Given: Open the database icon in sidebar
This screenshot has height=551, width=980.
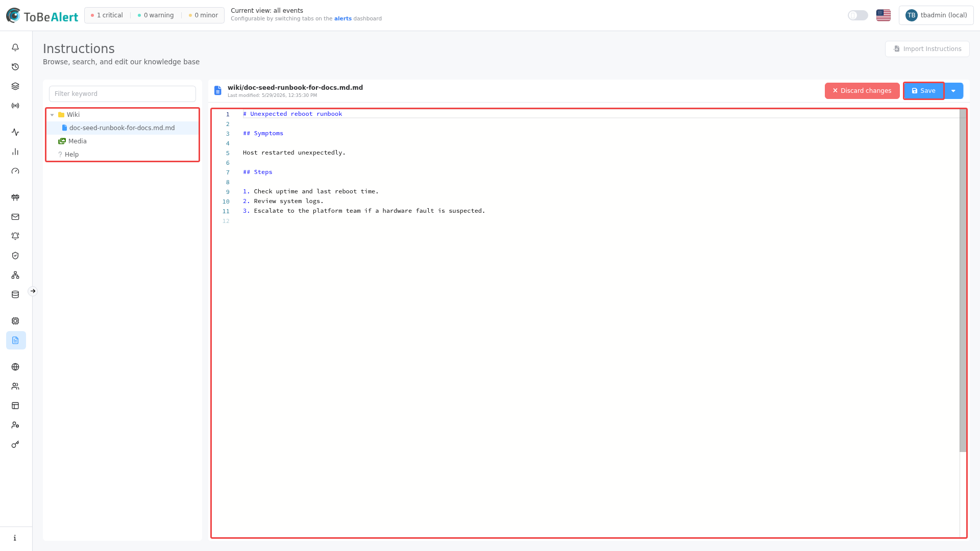Looking at the screenshot, I should [x=15, y=294].
